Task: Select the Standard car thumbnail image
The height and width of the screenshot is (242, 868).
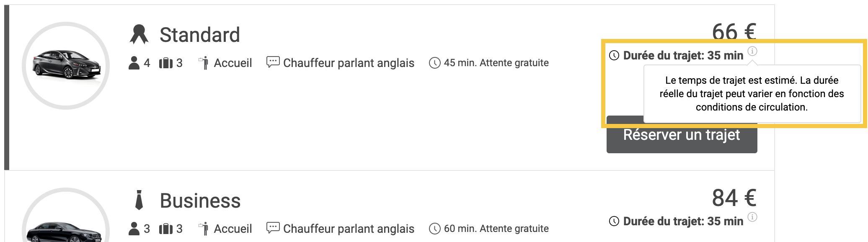Action: click(66, 65)
